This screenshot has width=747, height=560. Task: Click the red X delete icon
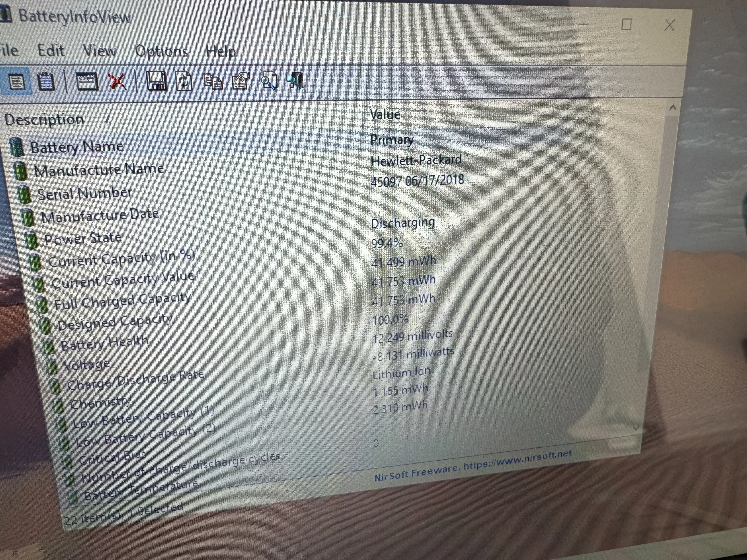[x=117, y=82]
